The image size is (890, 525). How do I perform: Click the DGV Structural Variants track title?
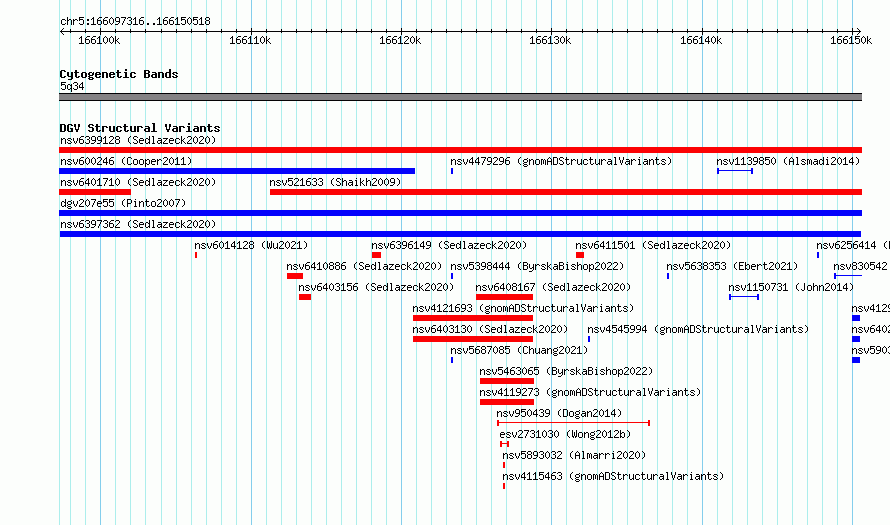(x=140, y=128)
